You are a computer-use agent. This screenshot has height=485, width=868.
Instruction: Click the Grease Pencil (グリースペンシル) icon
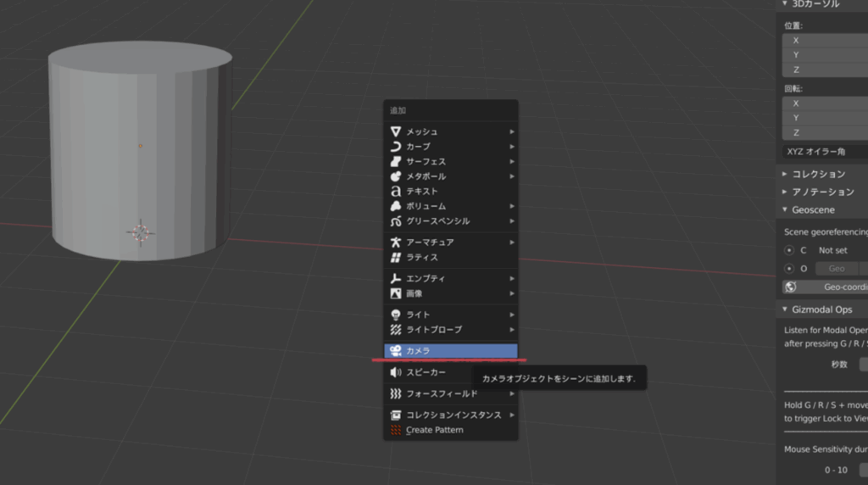396,221
